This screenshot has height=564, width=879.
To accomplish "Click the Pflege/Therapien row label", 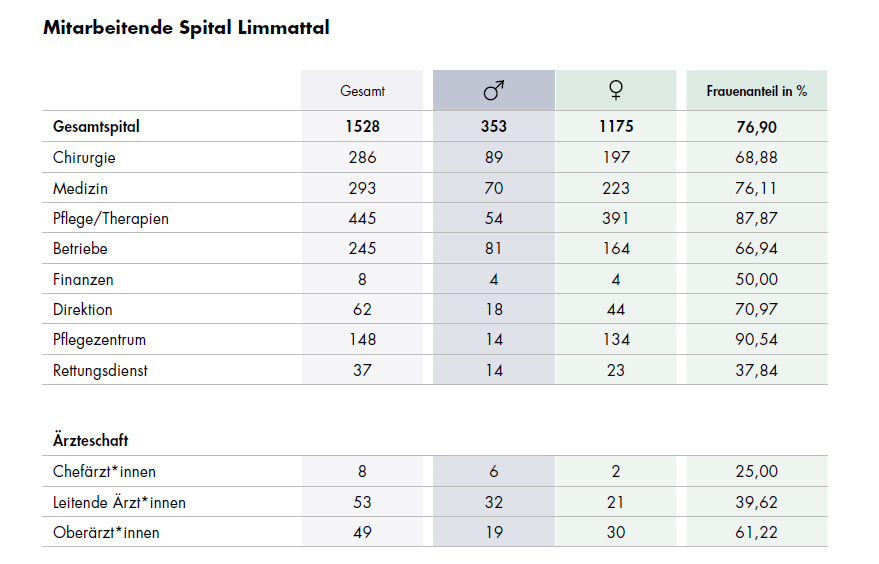I will click(111, 219).
